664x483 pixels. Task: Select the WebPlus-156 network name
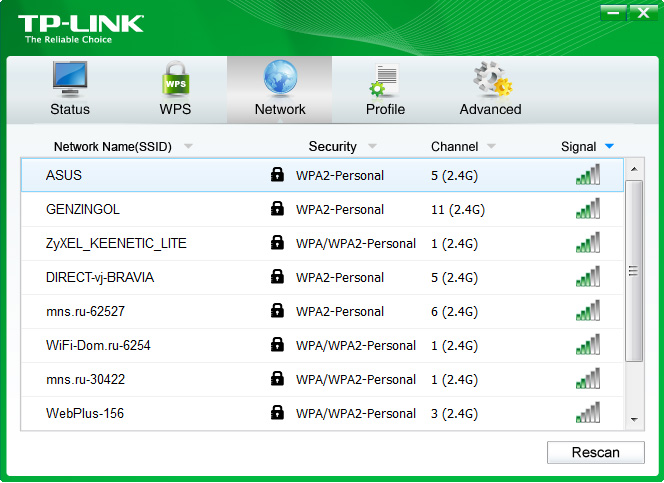pos(85,413)
